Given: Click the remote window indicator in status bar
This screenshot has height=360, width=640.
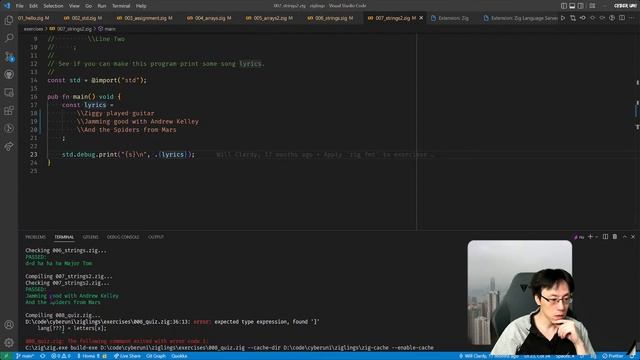Looking at the screenshot, I should tap(6, 356).
